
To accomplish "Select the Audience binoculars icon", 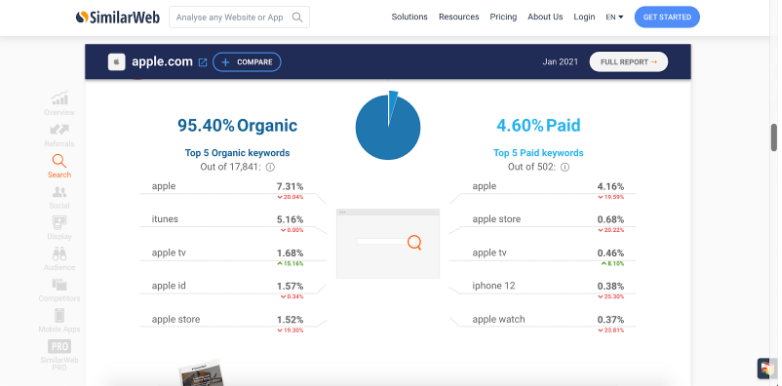I will coord(59,254).
